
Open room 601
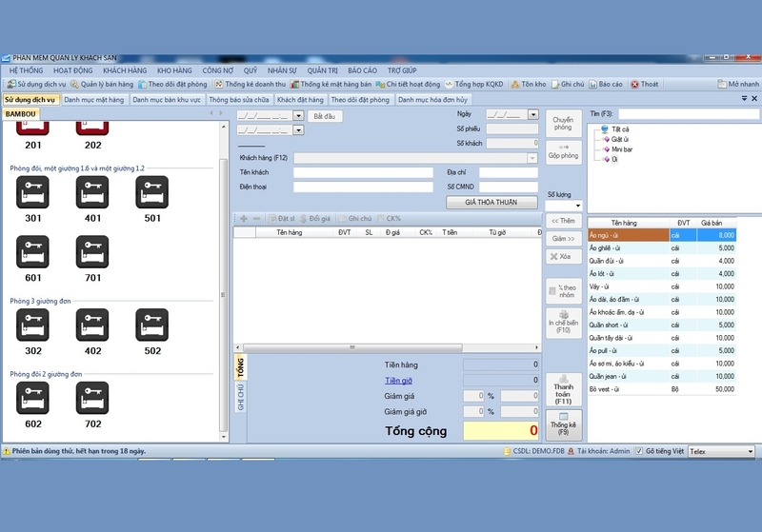[32, 252]
